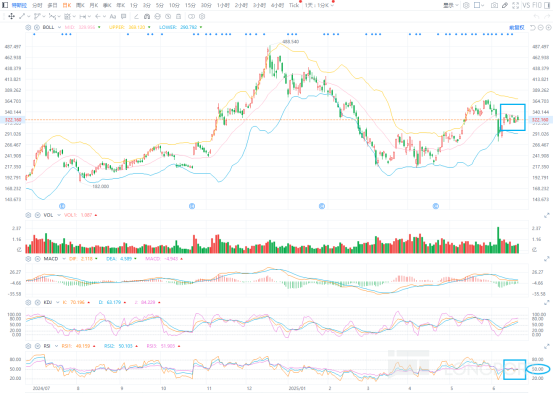The height and width of the screenshot is (394, 553).
Task: Select the crosshair move tool
Action: tap(11, 16)
